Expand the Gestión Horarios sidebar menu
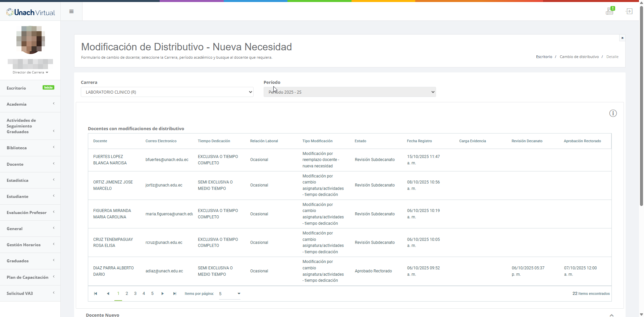This screenshot has width=644, height=317. (30, 245)
